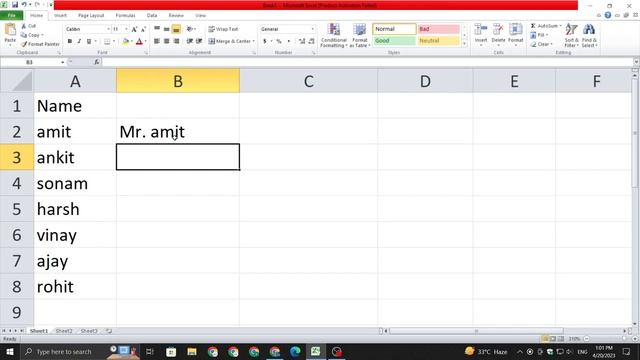Click Merge & Center button

click(x=229, y=41)
